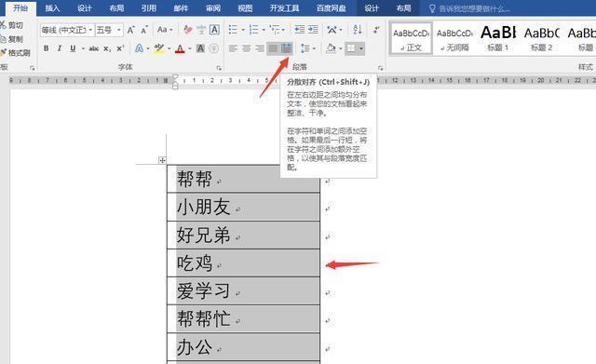
Task: Switch to the 邮件 (Mailings) tab
Action: pyautogui.click(x=181, y=8)
